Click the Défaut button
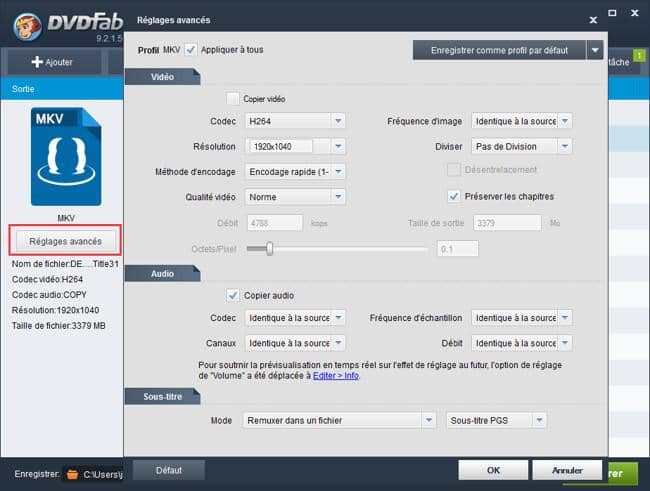The width and height of the screenshot is (650, 491). coord(169,470)
